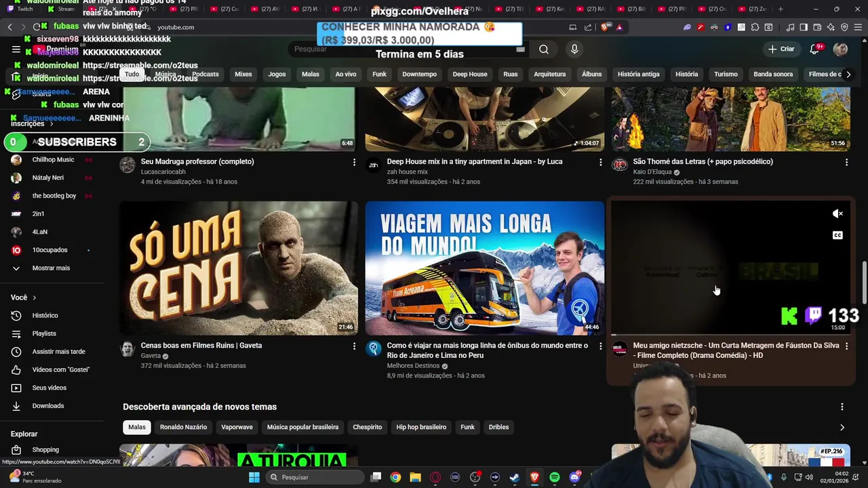Screen dimensions: 868x488
Task: Select the Arquitetura chip
Action: (550, 74)
